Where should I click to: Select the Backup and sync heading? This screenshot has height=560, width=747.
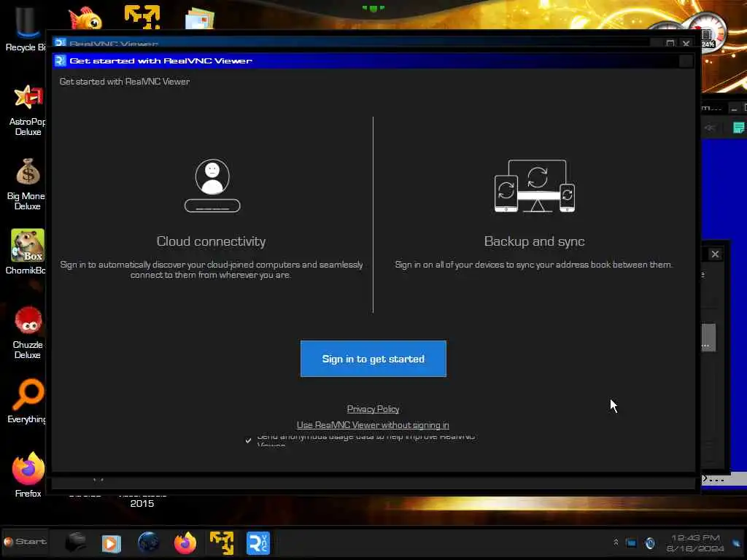tap(535, 241)
